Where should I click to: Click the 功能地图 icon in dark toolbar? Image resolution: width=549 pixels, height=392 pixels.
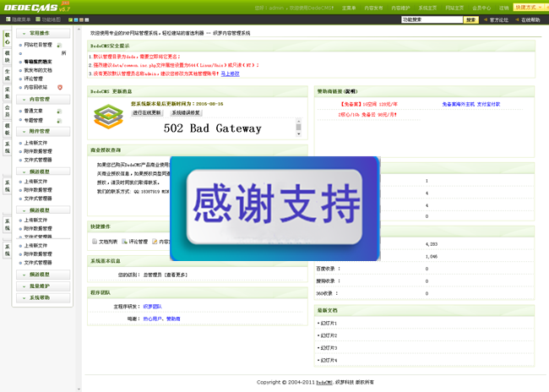[38, 19]
